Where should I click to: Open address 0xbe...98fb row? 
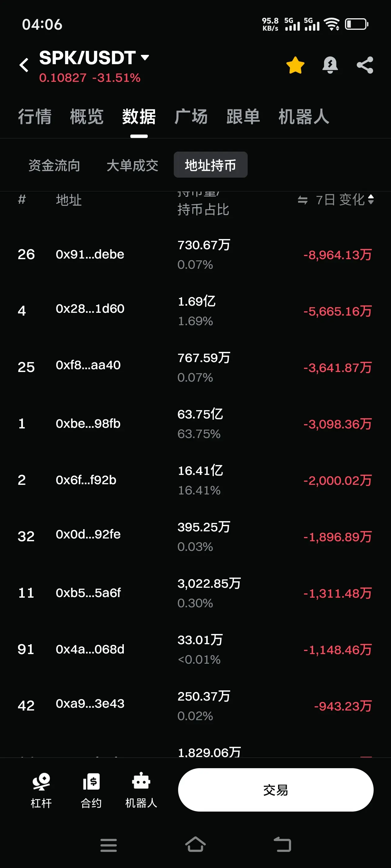[x=195, y=423]
